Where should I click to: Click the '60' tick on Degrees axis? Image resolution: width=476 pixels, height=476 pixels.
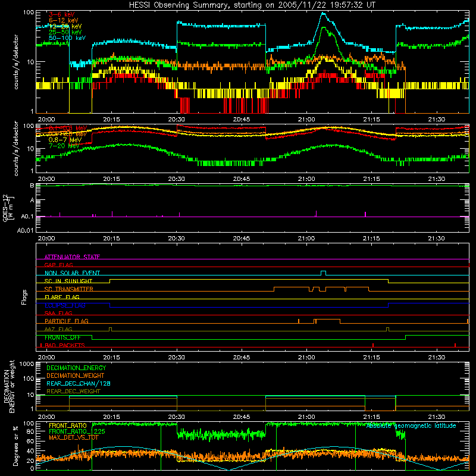pyautogui.click(x=30, y=441)
